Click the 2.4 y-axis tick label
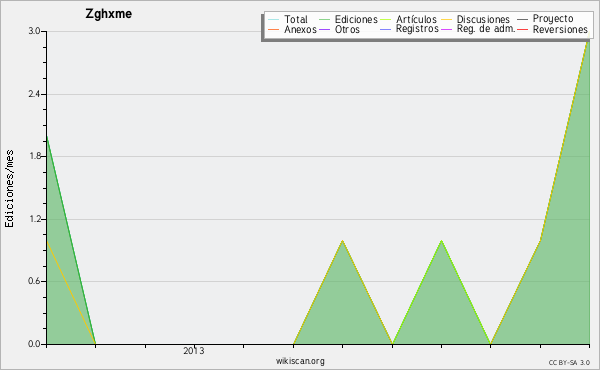 (34, 94)
